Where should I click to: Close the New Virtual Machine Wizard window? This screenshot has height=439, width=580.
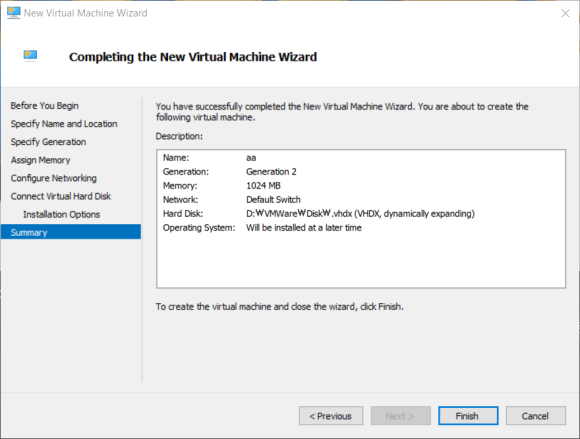565,13
